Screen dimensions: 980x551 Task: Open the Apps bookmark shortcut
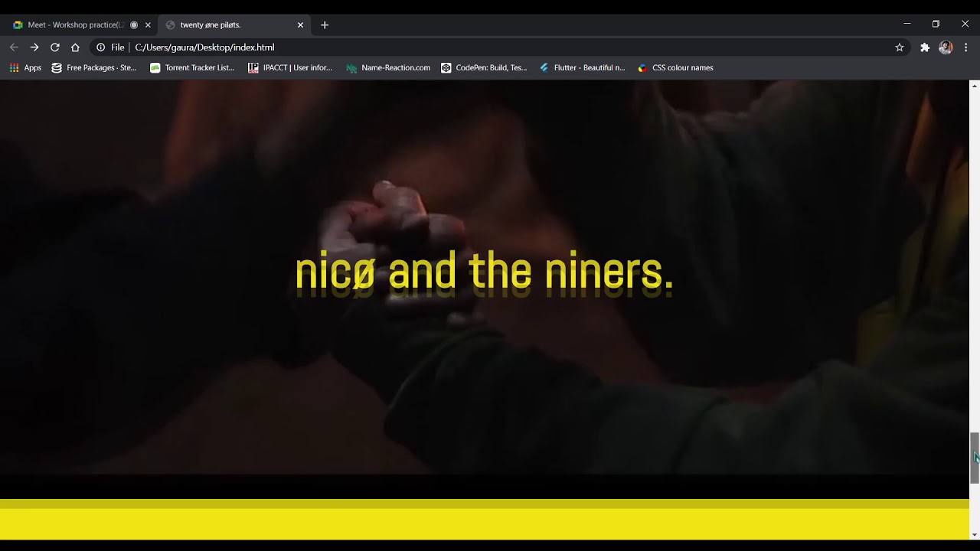[25, 67]
